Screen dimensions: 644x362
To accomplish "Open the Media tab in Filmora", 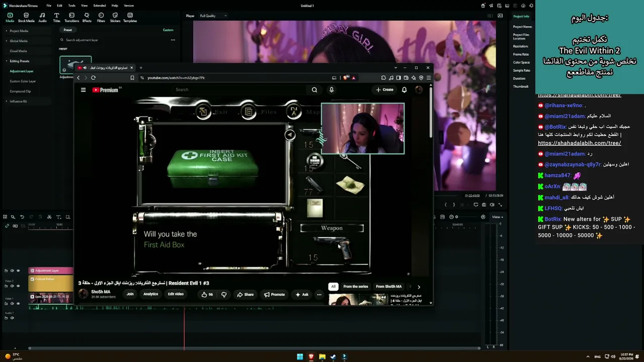I will point(10,18).
